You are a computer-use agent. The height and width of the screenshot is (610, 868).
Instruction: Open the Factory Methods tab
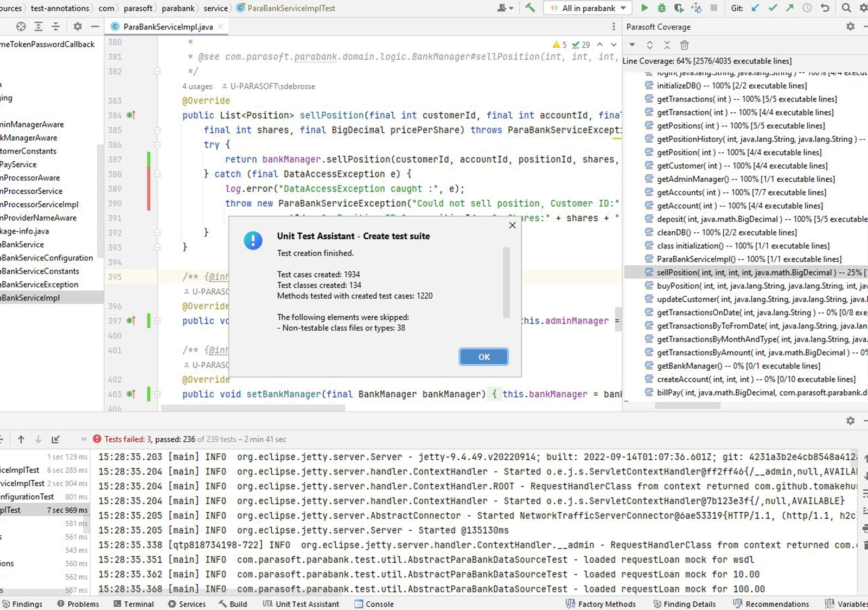600,603
